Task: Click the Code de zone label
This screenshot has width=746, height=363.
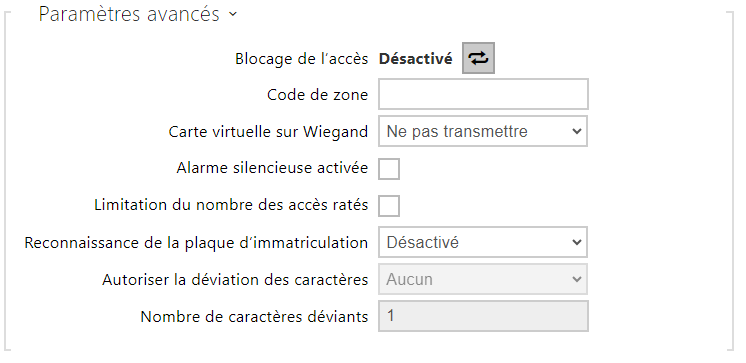Action: 317,95
